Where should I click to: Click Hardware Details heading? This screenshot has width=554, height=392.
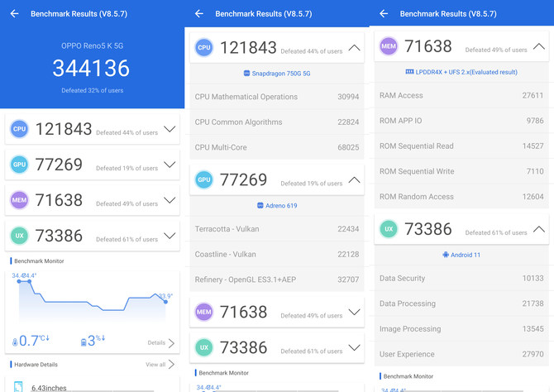coord(36,365)
